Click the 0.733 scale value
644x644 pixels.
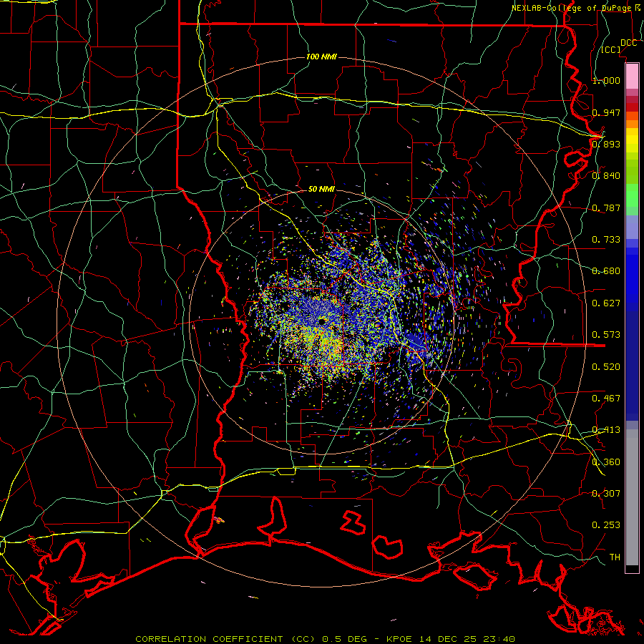coord(606,239)
